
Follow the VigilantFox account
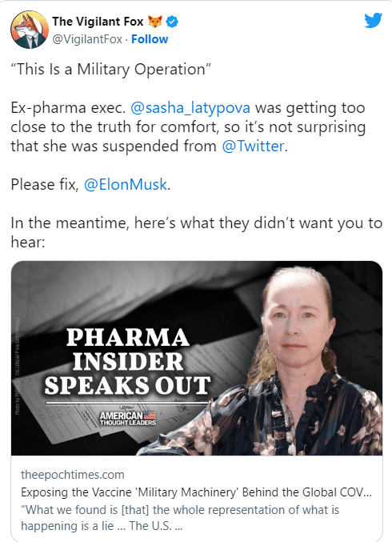[150, 39]
